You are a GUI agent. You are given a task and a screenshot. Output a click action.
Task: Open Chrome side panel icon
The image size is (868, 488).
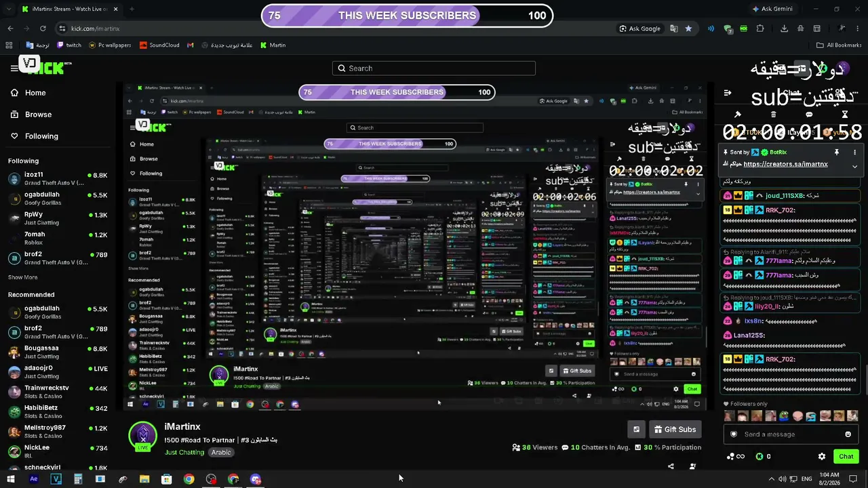[817, 28]
